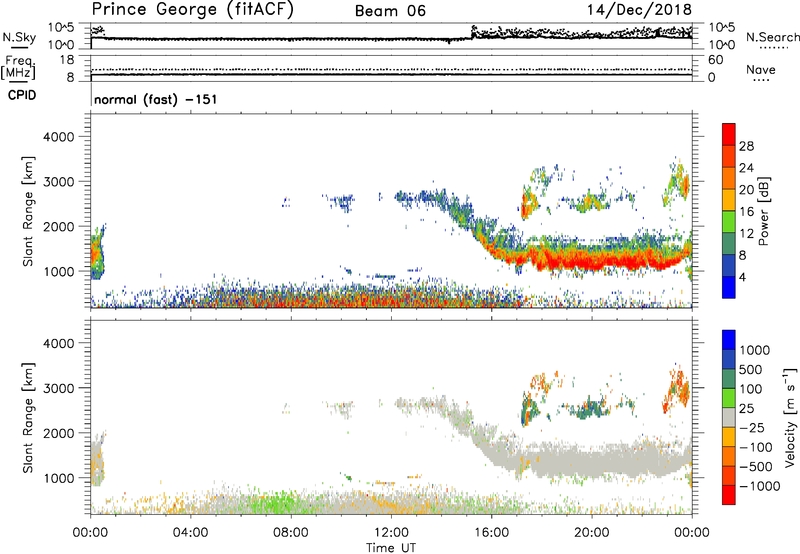The width and height of the screenshot is (800, 554).
Task: Click the 'Power [dB]' colorbar title
Action: (x=764, y=211)
